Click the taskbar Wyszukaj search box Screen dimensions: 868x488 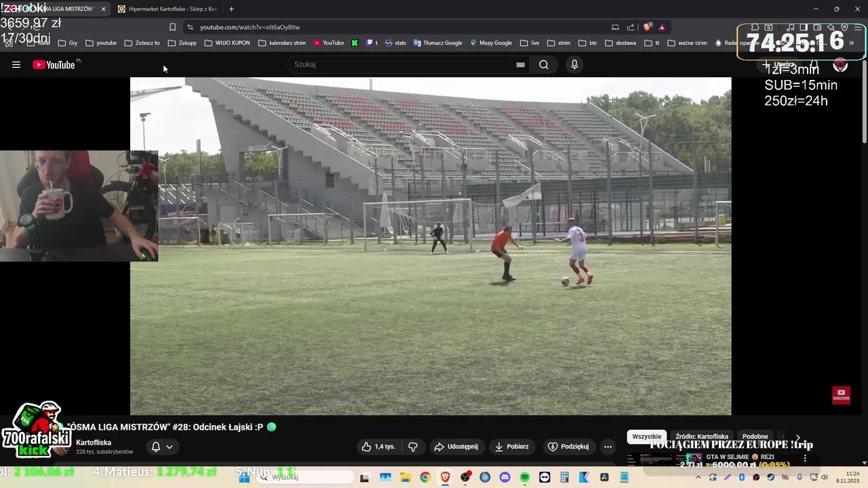coord(307,477)
